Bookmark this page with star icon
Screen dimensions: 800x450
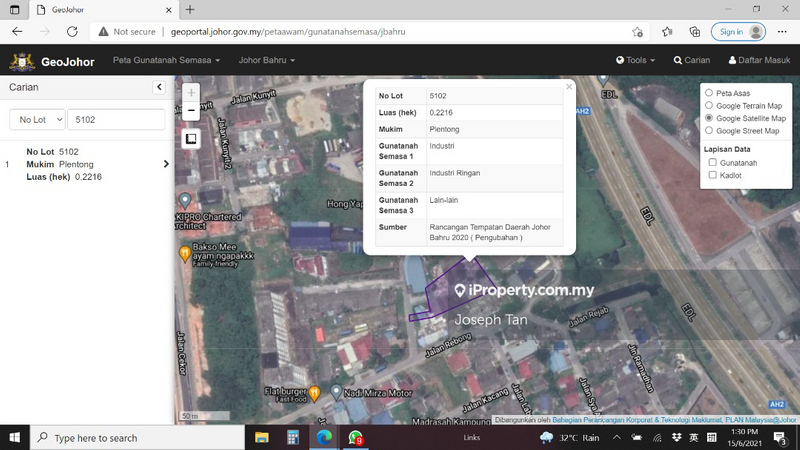click(637, 31)
